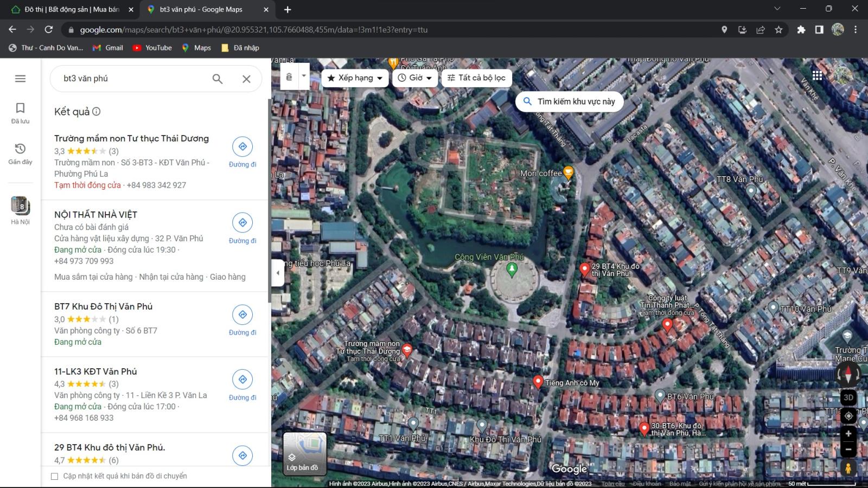Viewport: 868px width, 488px height.
Task: Open Đã nhập bookmarks folder
Action: 240,48
